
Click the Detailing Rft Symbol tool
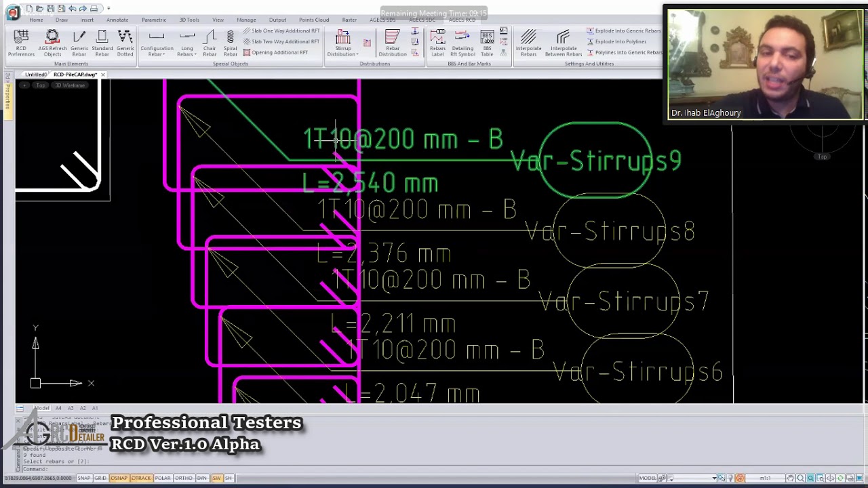click(462, 42)
